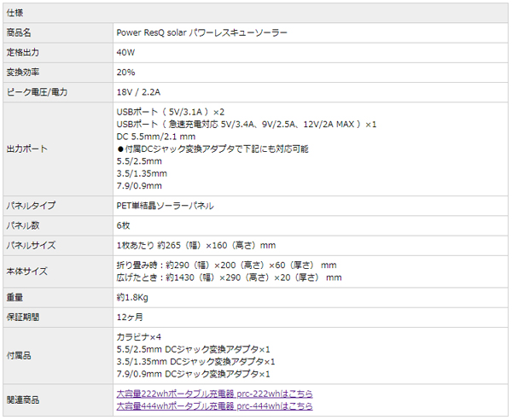Click the 広げたとき dimensions line
Screen dimensions: 512x420
click(230, 277)
